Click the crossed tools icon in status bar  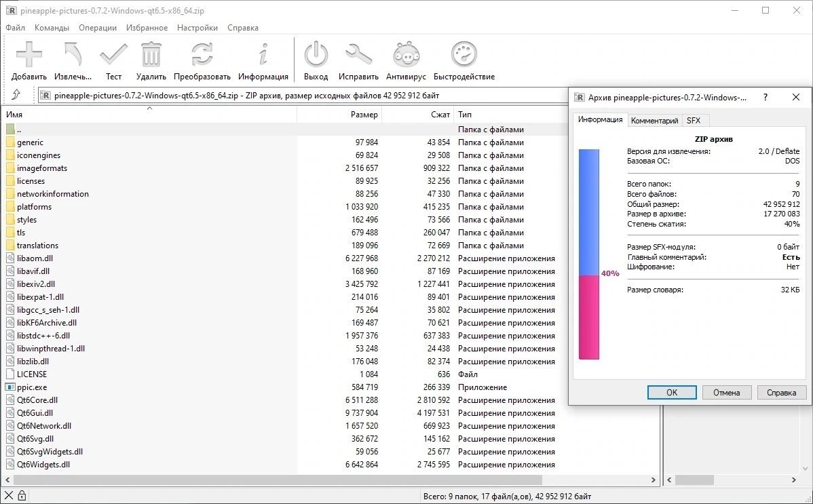[9, 496]
